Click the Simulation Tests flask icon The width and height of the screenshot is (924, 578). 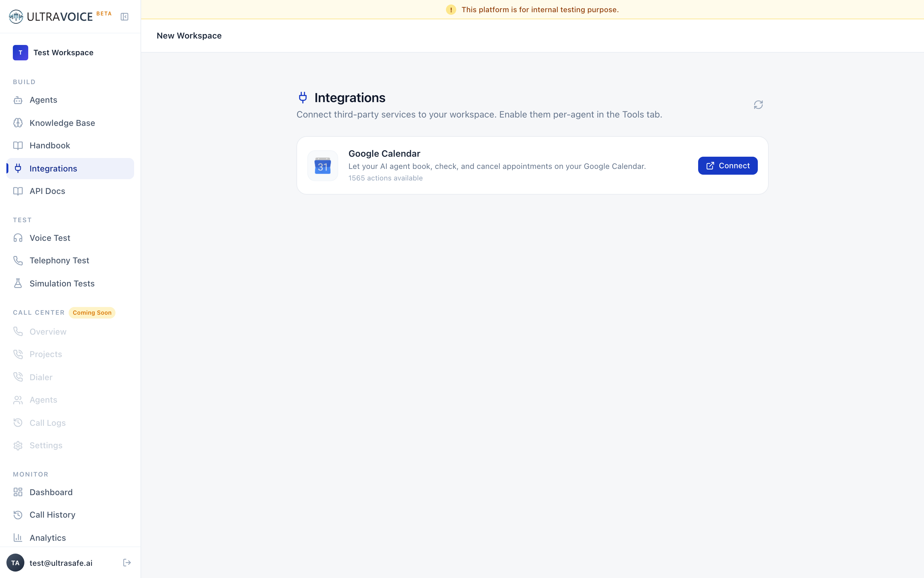(x=18, y=283)
